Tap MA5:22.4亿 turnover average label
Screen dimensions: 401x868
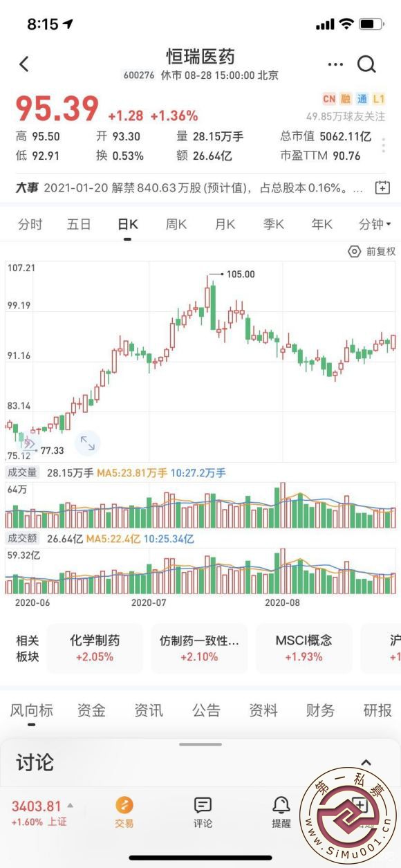[112, 538]
